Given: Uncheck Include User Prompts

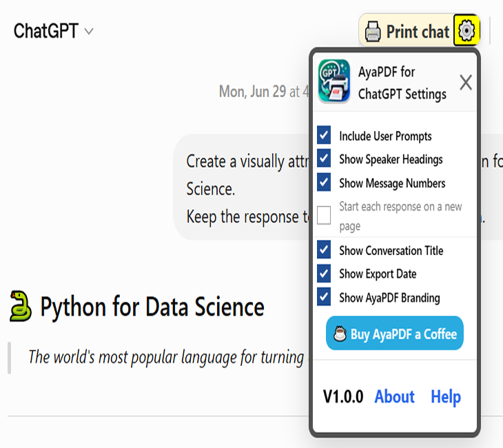Looking at the screenshot, I should click(324, 135).
